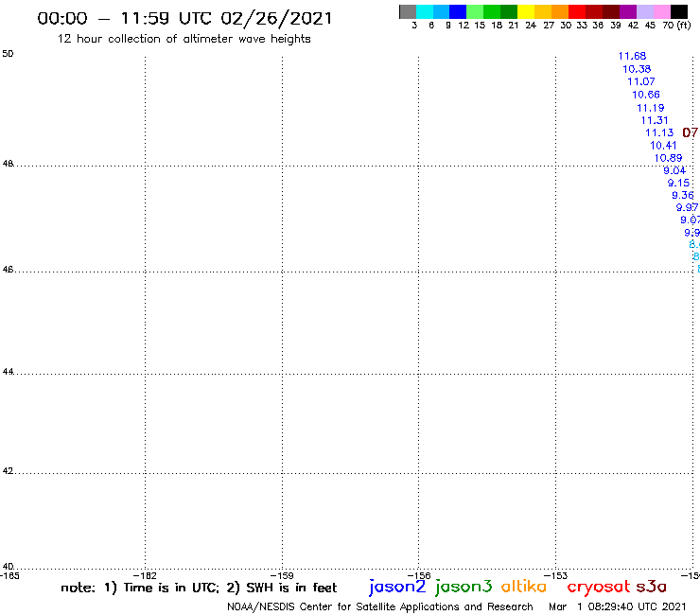Click the lightest green swatch in the color scale
Image resolution: width=700 pixels, height=615 pixels.
tap(475, 11)
